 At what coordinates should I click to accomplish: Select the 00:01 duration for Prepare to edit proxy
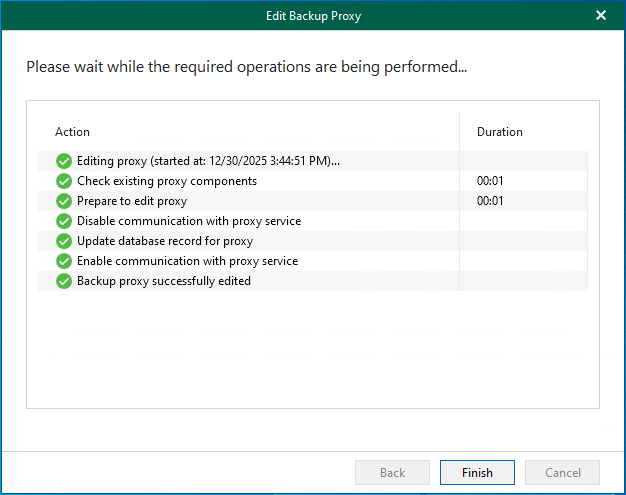pos(489,201)
